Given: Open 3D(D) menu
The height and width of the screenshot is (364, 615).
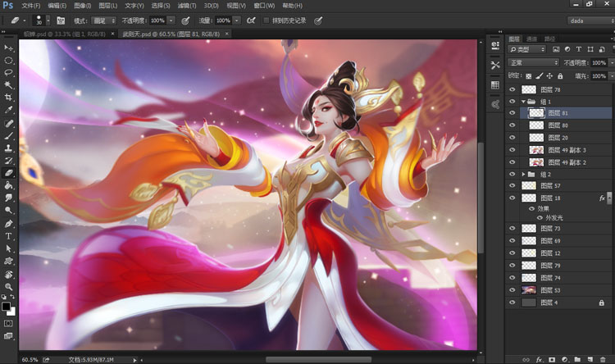Looking at the screenshot, I should click(211, 6).
